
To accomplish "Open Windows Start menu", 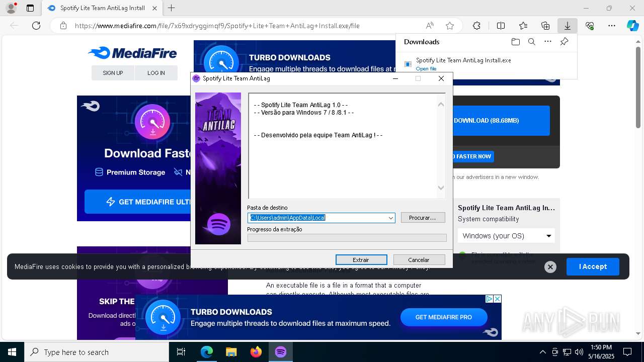I will tap(12, 352).
